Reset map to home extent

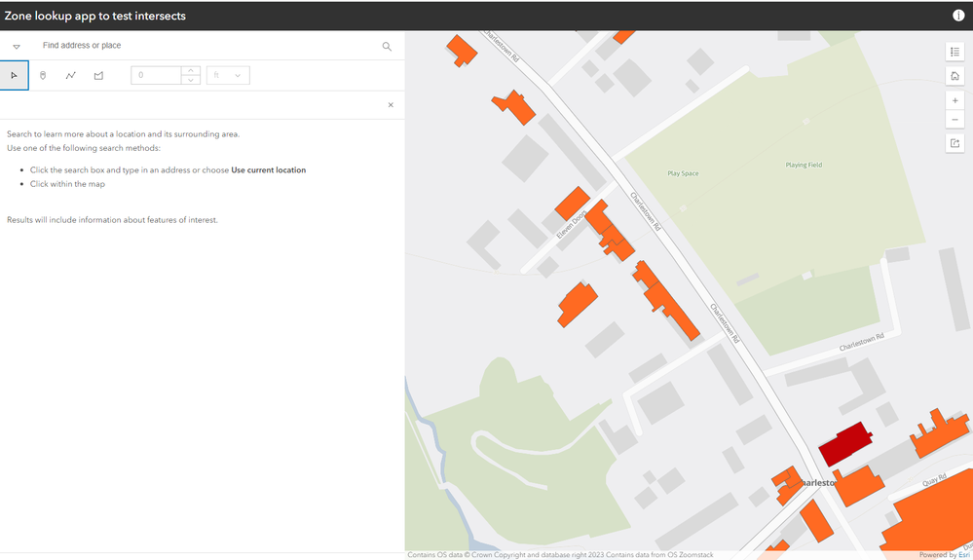click(954, 76)
